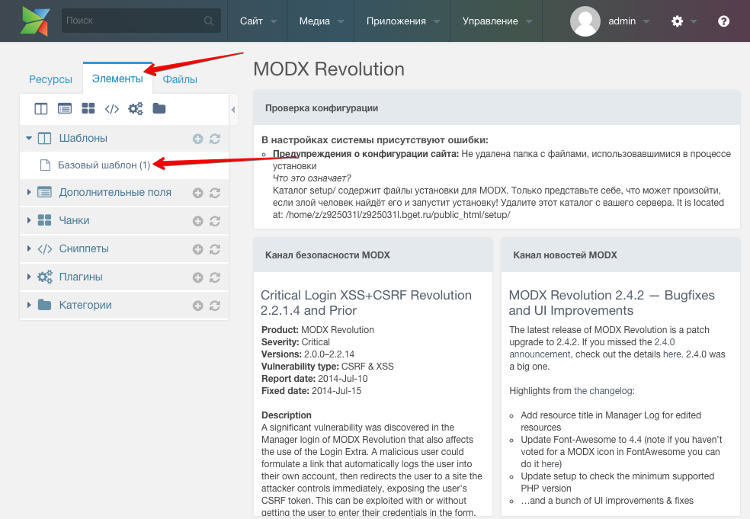Viewport: 750px width, 519px height.
Task: Select Базовый шаблон (1) template
Action: point(103,164)
